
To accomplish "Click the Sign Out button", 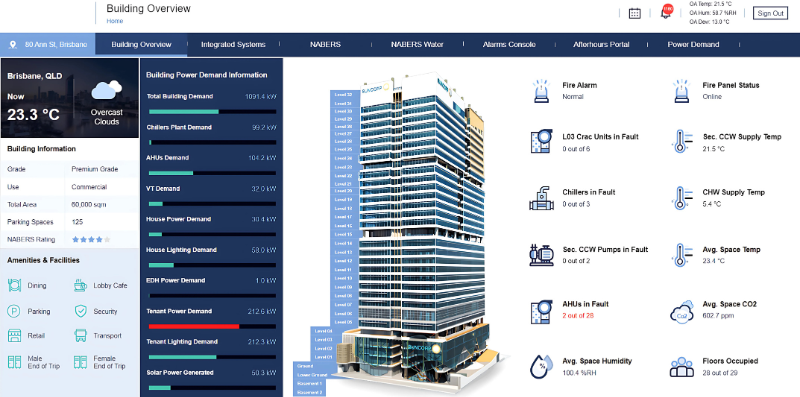I will (770, 13).
